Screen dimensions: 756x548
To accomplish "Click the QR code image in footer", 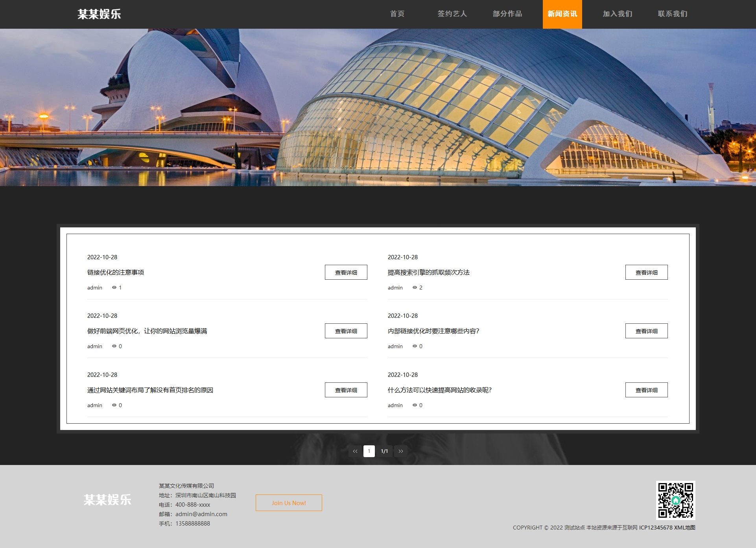I will click(x=675, y=500).
